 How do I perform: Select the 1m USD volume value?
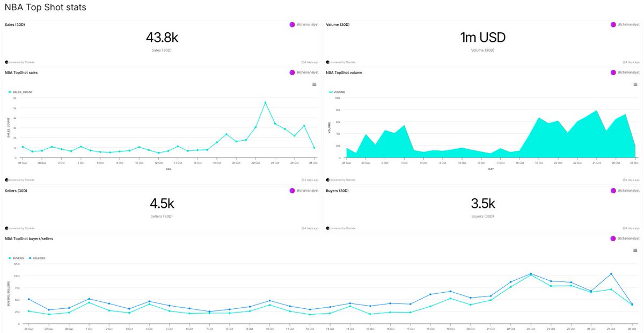click(482, 38)
